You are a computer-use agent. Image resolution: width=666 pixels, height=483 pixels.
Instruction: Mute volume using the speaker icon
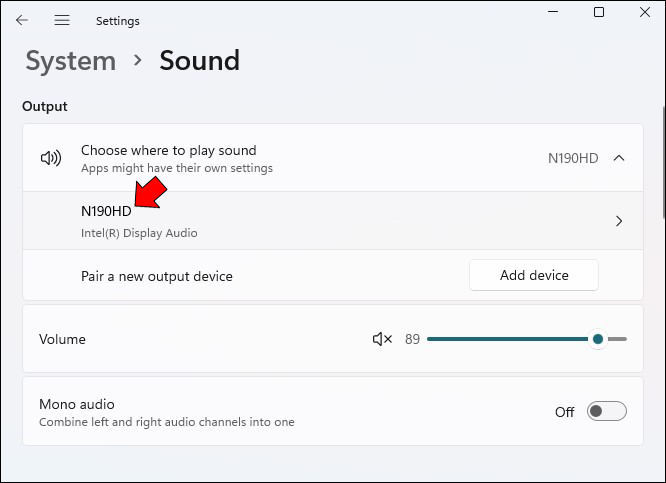(382, 339)
